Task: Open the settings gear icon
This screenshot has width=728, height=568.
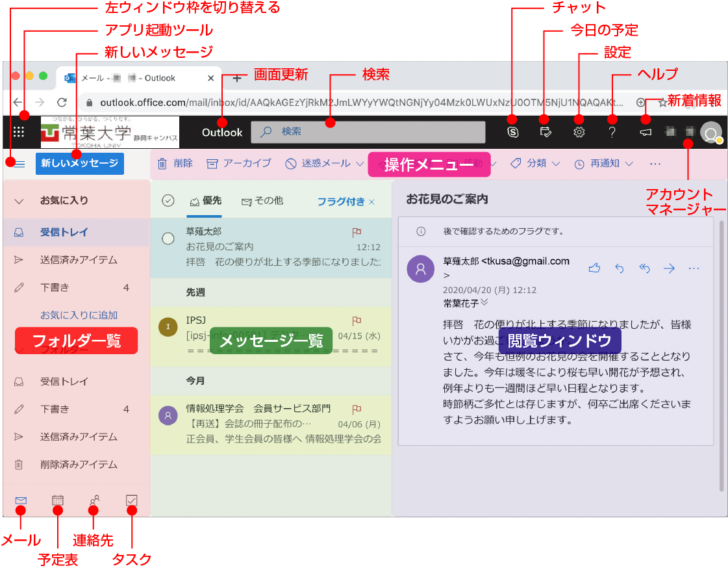Action: coord(579,132)
